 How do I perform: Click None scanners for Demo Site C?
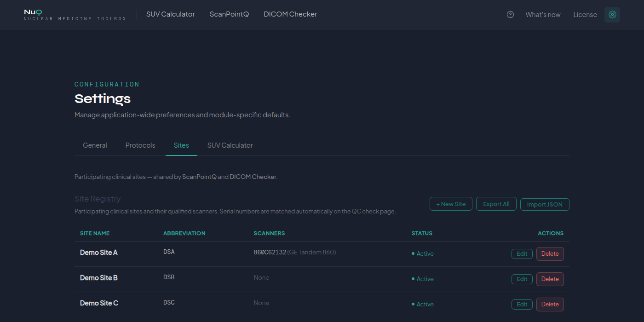[x=261, y=303]
